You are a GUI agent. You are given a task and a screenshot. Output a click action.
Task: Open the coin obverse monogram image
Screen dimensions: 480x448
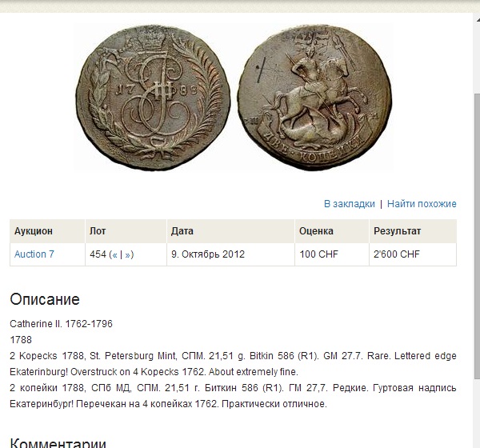[x=153, y=98]
